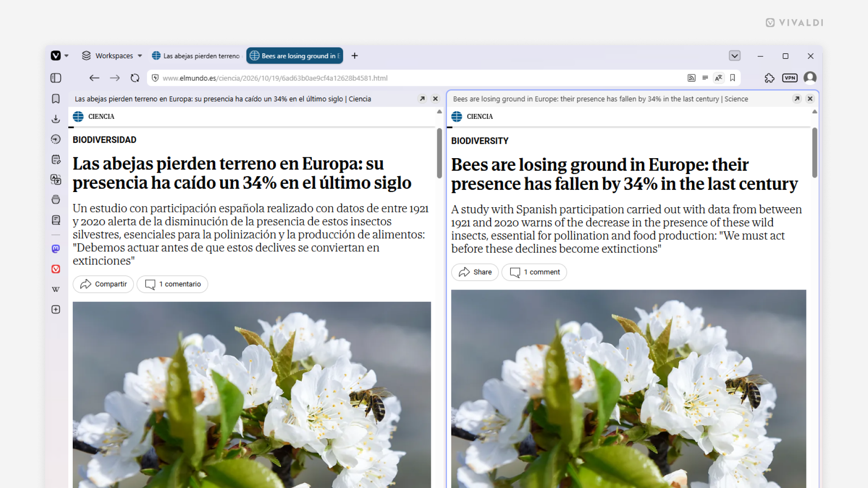Image resolution: width=868 pixels, height=488 pixels.
Task: Open the Sessions panel stacked icon
Action: point(56,199)
